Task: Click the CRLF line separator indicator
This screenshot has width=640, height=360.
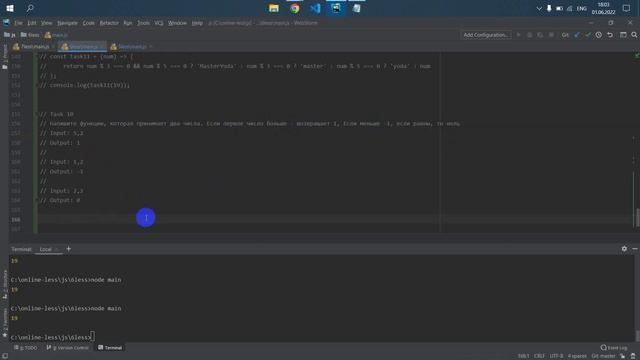Action: [x=539, y=356]
